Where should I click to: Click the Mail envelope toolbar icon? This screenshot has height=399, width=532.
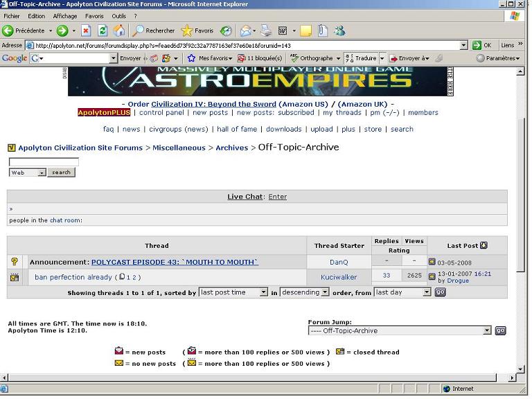click(x=245, y=30)
